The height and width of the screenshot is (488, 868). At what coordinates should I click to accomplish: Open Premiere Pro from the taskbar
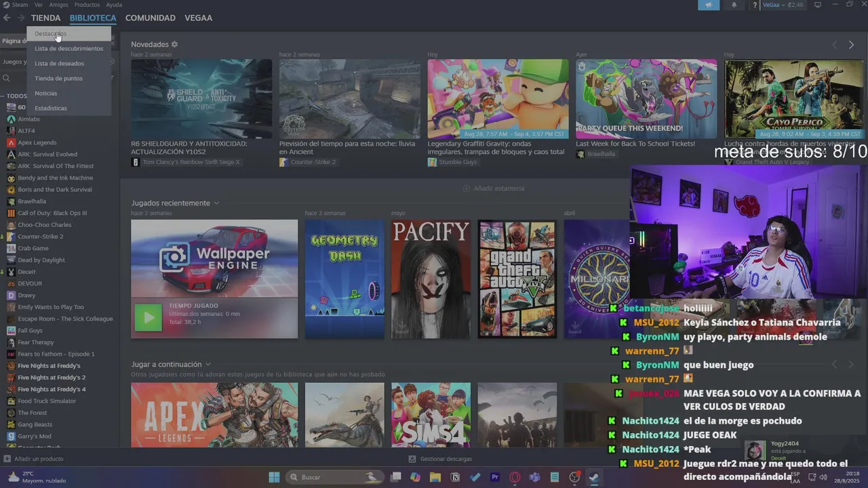pyautogui.click(x=495, y=477)
